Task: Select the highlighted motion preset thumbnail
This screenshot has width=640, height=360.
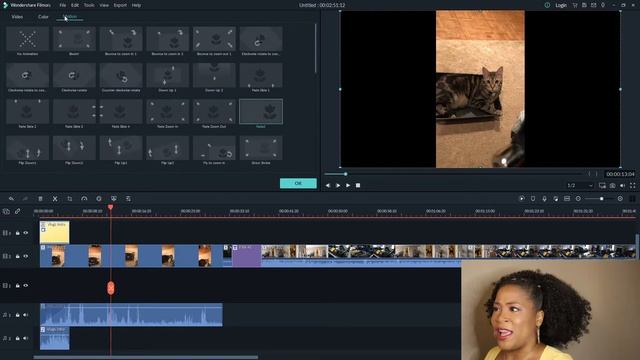Action: coord(261,111)
